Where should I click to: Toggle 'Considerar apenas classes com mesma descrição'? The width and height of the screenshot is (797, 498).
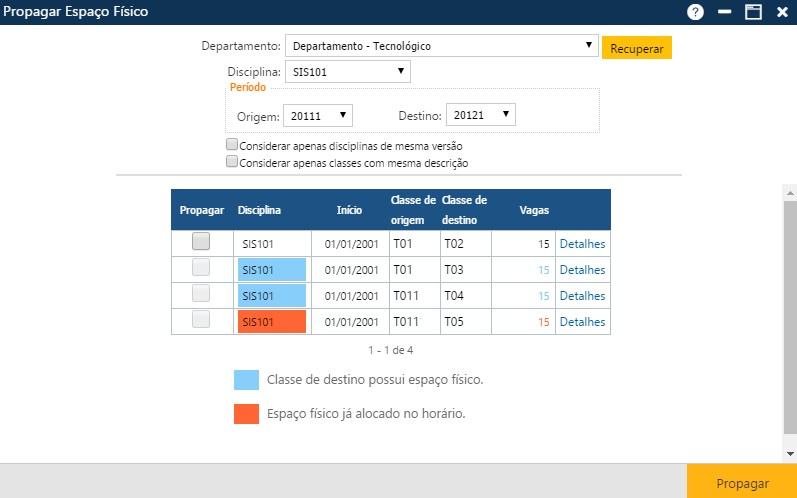click(x=232, y=162)
